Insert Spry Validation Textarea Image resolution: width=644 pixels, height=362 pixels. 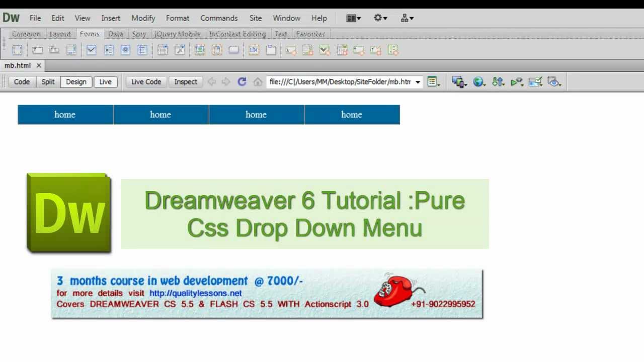307,50
